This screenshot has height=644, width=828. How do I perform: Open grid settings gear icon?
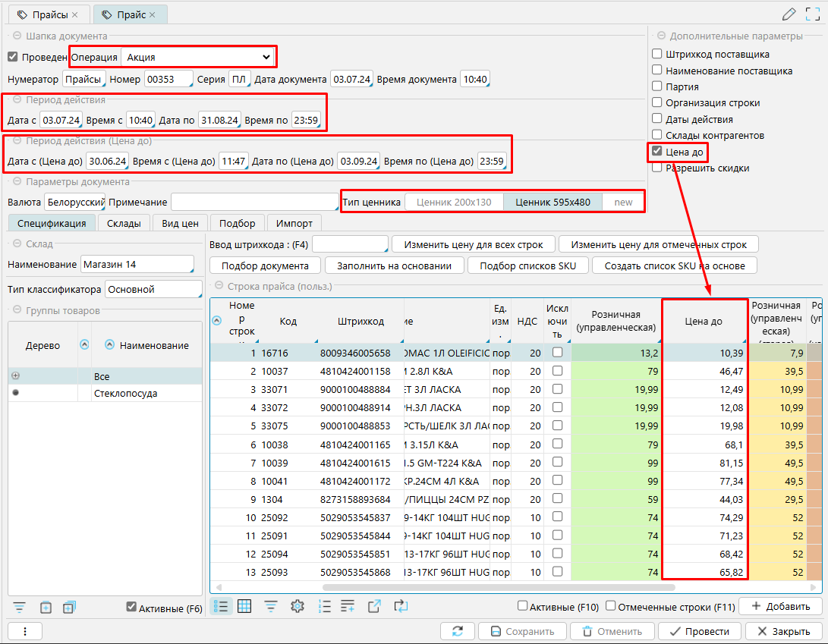(x=298, y=606)
